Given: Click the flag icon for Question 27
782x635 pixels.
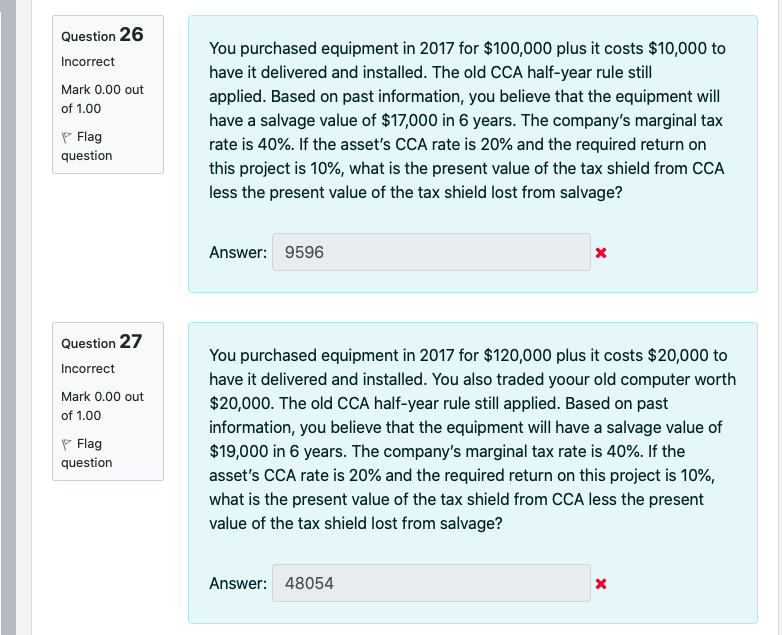Looking at the screenshot, I should pos(67,444).
